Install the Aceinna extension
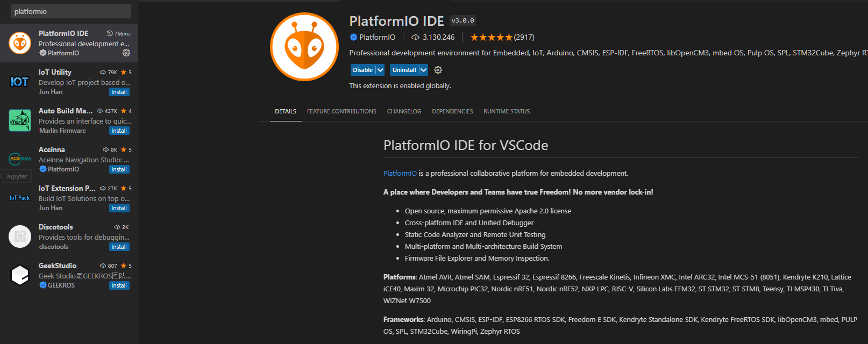 tap(119, 169)
